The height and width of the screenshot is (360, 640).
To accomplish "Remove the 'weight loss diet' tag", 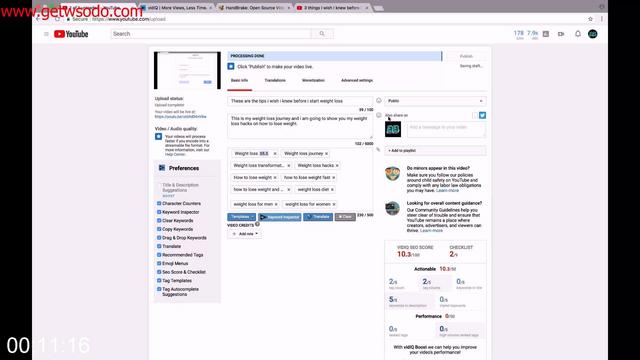I will coord(332,189).
